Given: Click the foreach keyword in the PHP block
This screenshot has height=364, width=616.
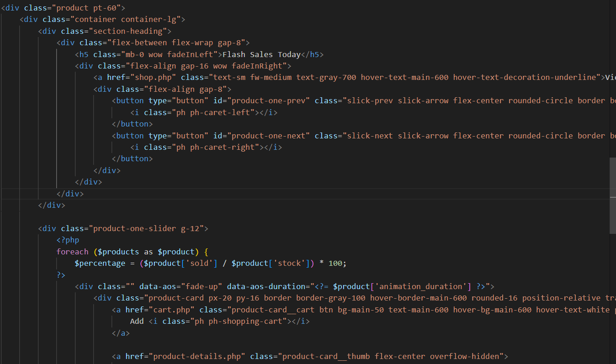Looking at the screenshot, I should (72, 251).
